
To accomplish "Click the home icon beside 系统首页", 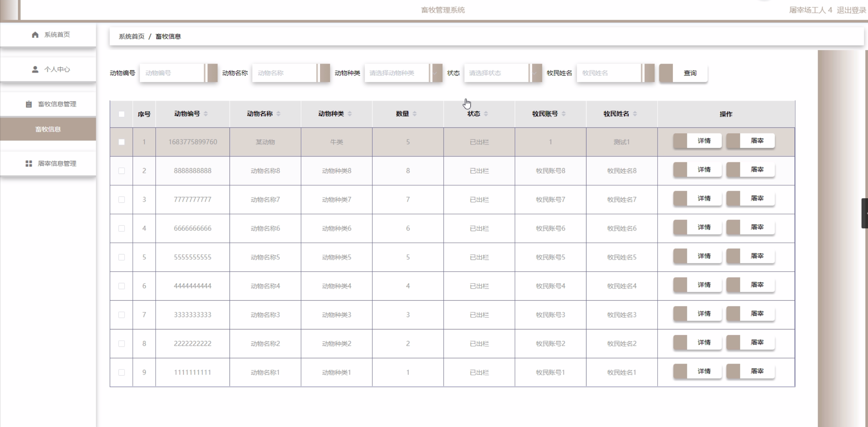I will click(x=35, y=35).
